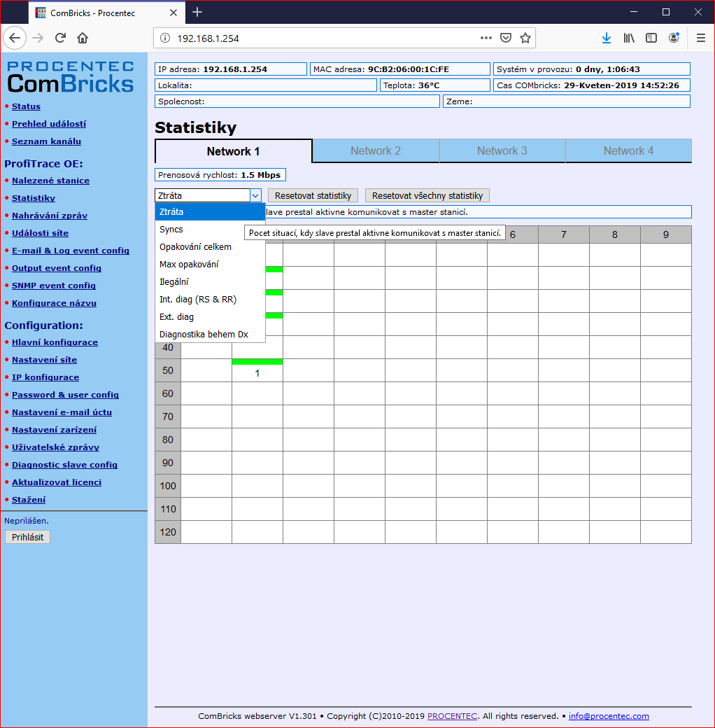The height and width of the screenshot is (728, 715).
Task: Click the info@procentec.com email link
Action: pyautogui.click(x=609, y=716)
